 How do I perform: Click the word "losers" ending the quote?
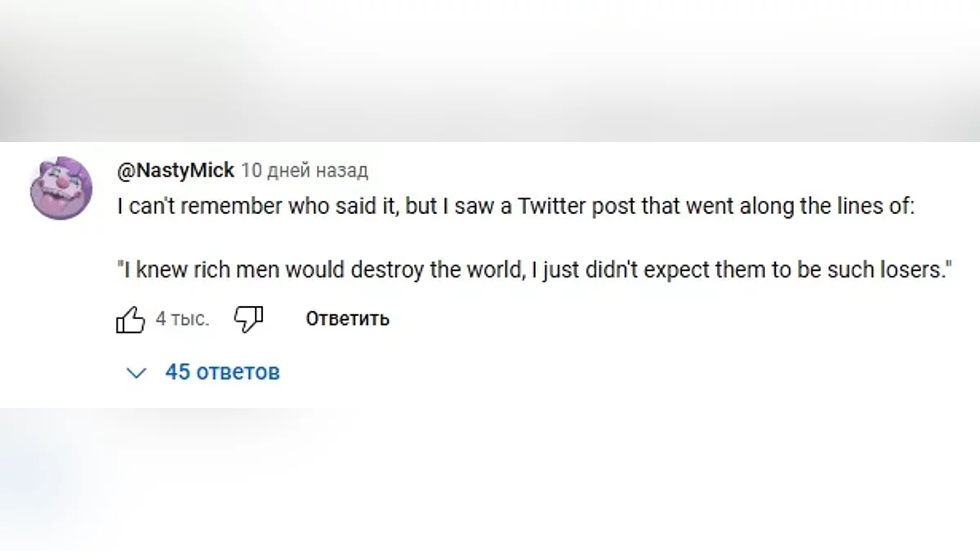coord(912,270)
